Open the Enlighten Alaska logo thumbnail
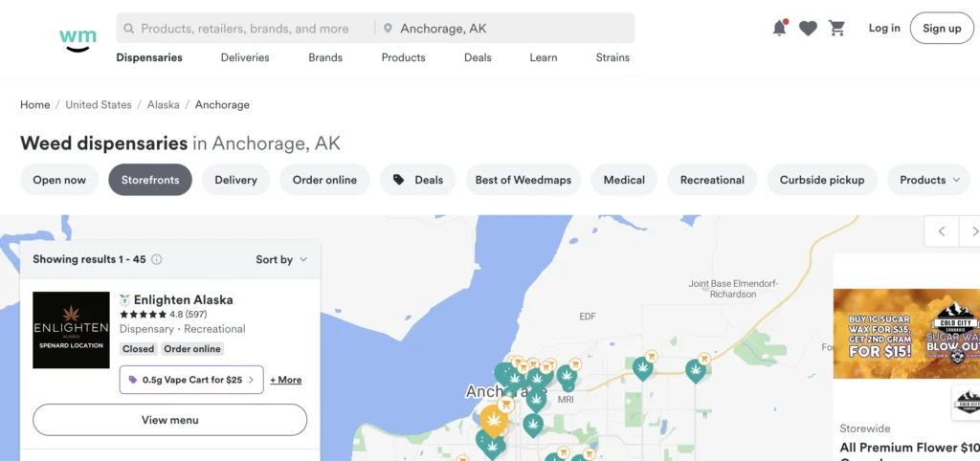Viewport: 980px width, 461px height. tap(71, 330)
